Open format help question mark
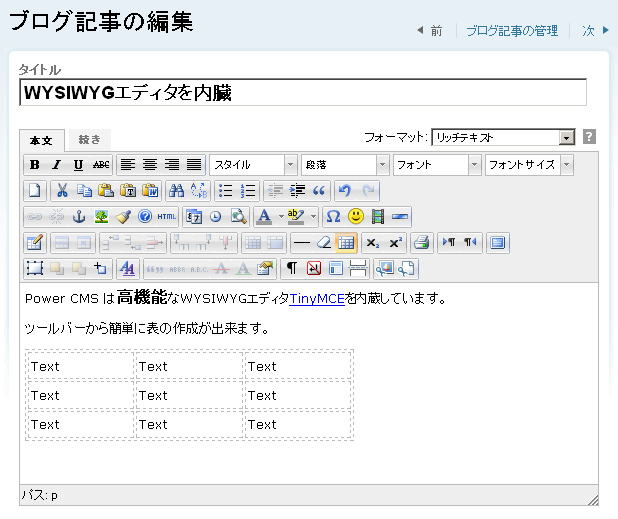This screenshot has width=618, height=519. point(589,137)
